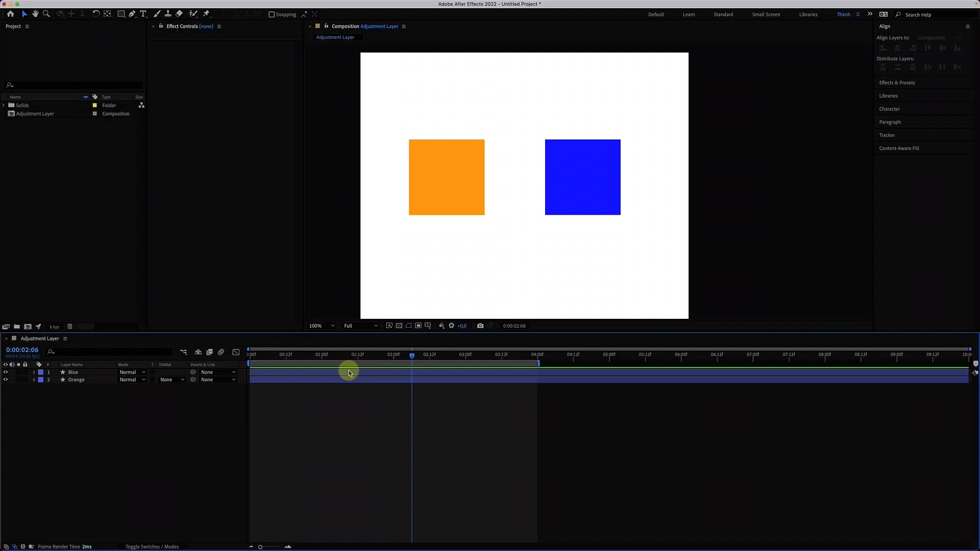The image size is (980, 551).
Task: Select the Puppet Pin tool
Action: 207,14
